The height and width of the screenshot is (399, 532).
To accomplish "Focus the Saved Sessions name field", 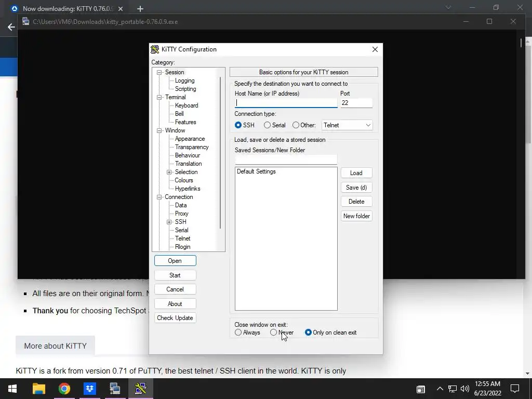I will click(x=286, y=159).
